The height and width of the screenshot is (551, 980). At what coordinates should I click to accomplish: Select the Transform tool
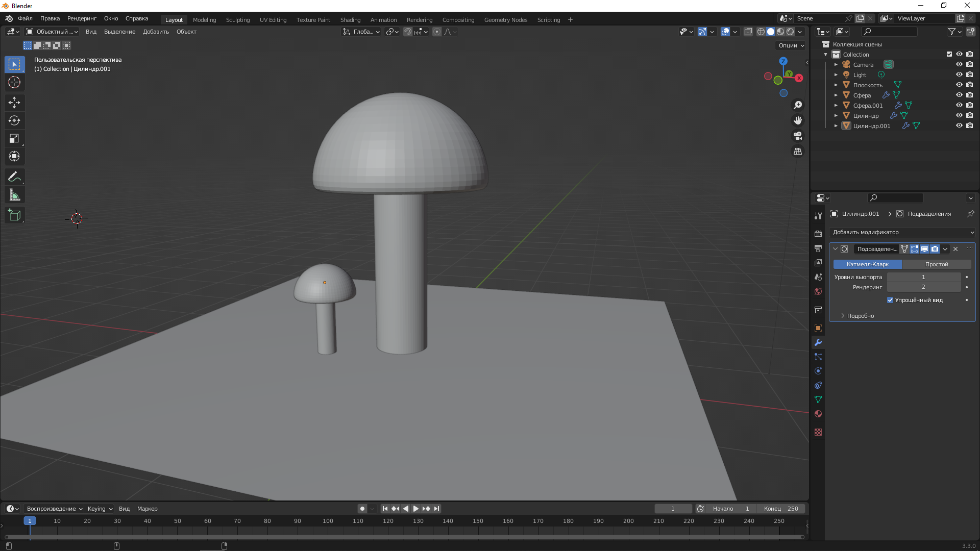click(14, 156)
